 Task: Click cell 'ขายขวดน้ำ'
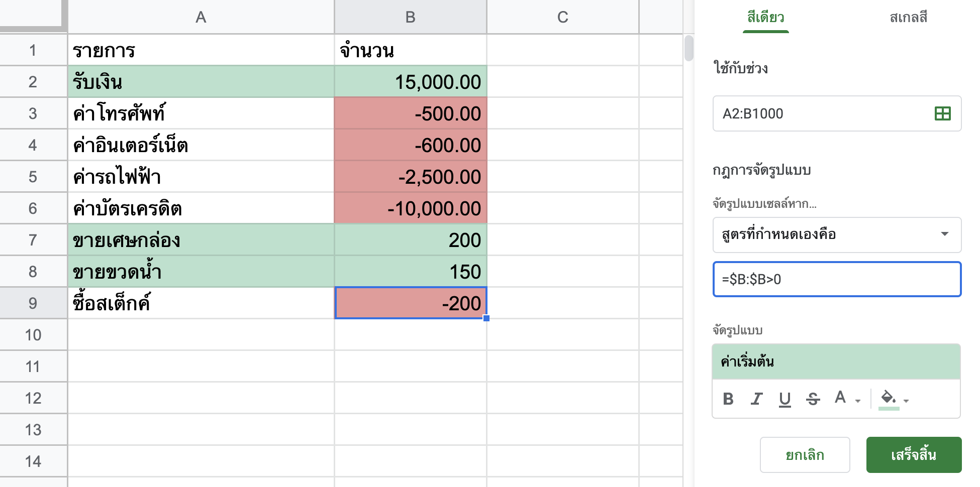point(201,272)
